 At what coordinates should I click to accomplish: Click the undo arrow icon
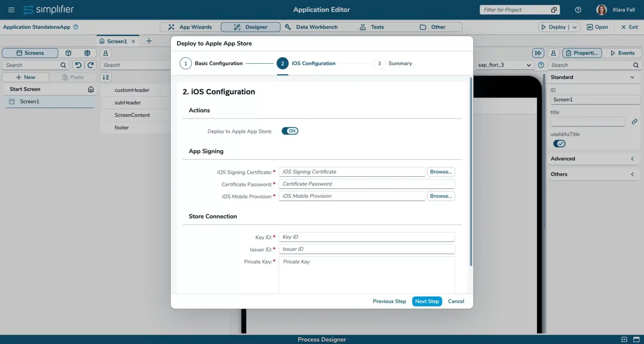pos(78,65)
